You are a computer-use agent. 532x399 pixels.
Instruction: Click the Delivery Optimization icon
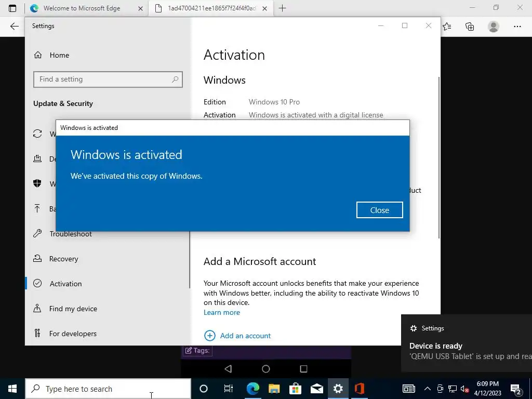[x=37, y=158]
